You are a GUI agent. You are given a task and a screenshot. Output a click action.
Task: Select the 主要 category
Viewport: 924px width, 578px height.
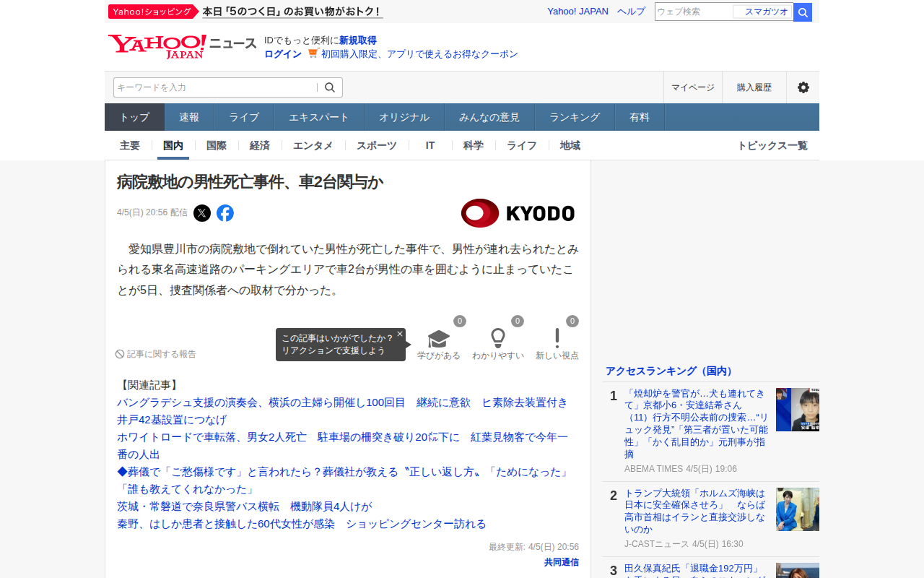click(x=130, y=145)
